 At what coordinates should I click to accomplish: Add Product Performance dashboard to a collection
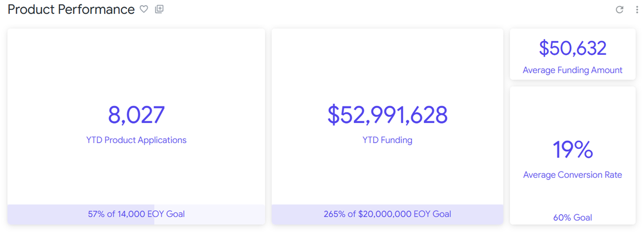pyautogui.click(x=159, y=9)
